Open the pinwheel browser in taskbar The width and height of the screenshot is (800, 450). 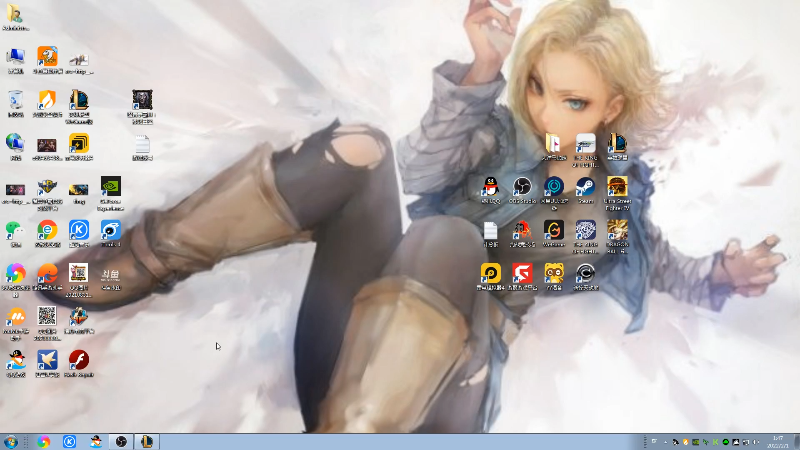click(44, 441)
